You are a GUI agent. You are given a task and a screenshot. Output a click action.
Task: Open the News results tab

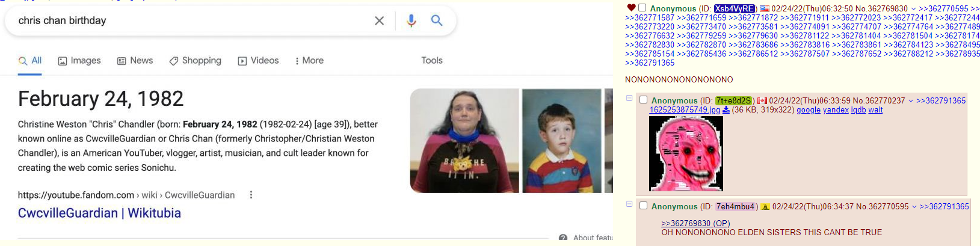click(135, 61)
